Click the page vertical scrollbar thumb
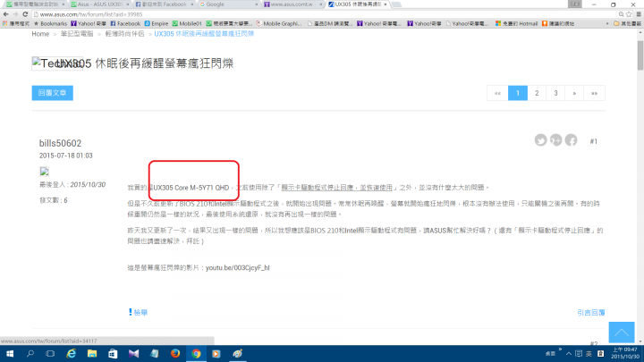 click(x=640, y=55)
